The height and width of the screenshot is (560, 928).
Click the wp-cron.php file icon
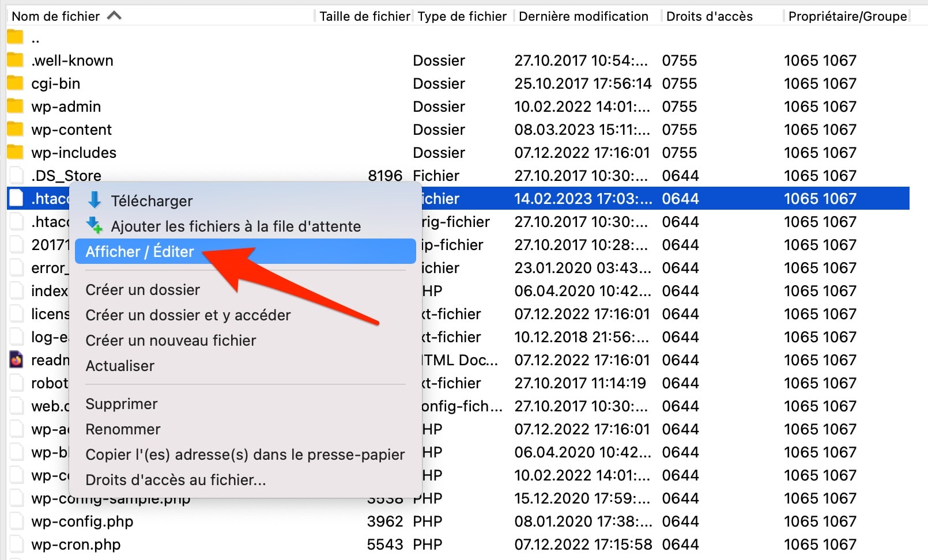tap(16, 544)
